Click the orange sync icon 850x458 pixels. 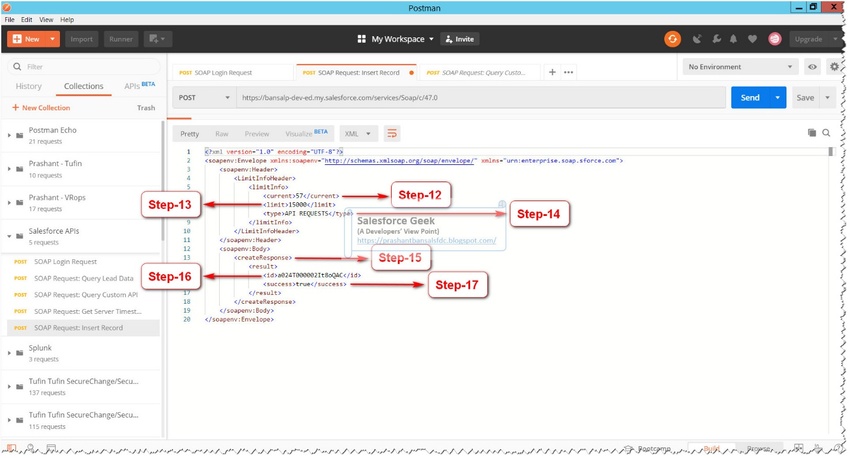tap(672, 39)
